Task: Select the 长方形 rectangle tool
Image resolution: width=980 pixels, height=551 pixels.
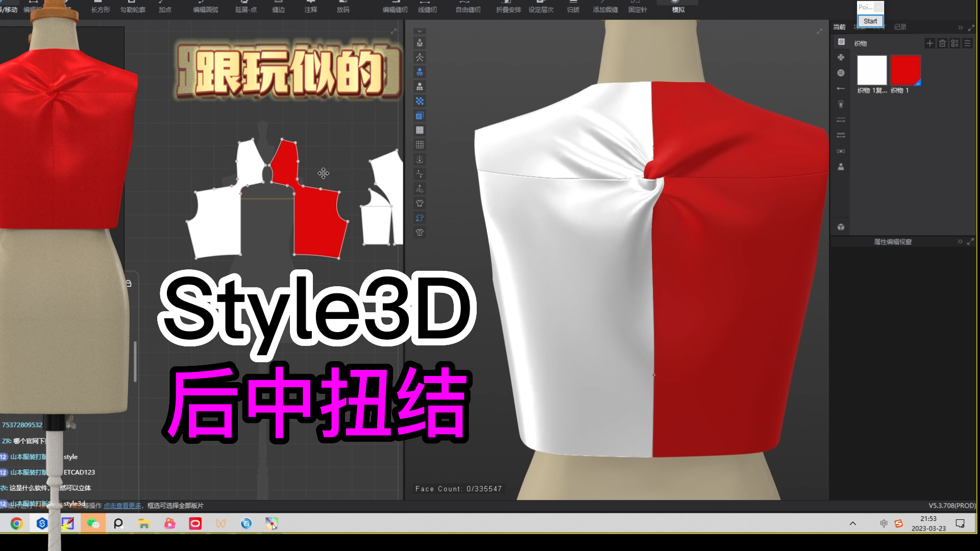Action: [100, 7]
